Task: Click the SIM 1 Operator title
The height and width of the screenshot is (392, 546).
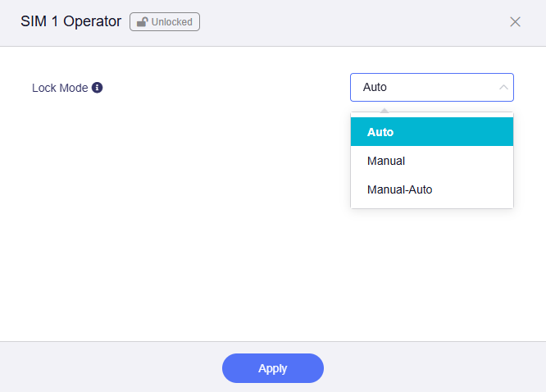Action: pos(71,21)
